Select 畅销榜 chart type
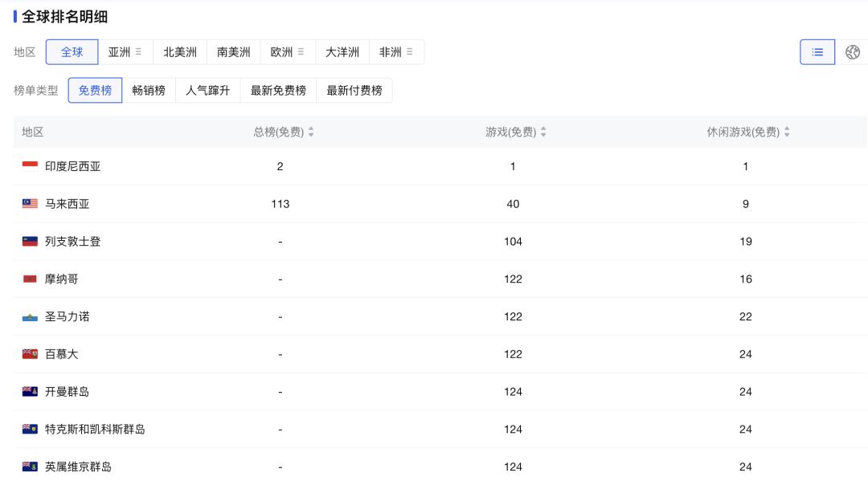 pyautogui.click(x=149, y=90)
